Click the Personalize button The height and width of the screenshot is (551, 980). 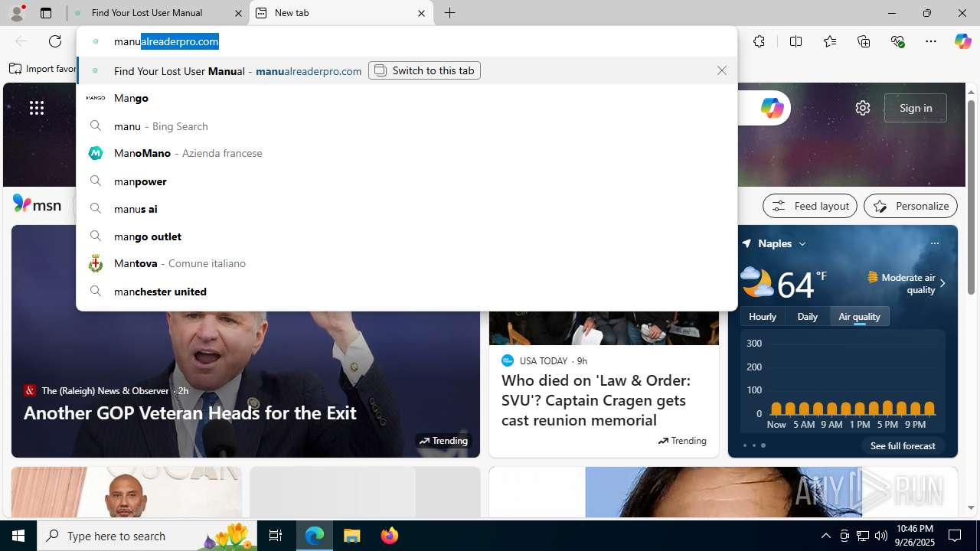[910, 206]
